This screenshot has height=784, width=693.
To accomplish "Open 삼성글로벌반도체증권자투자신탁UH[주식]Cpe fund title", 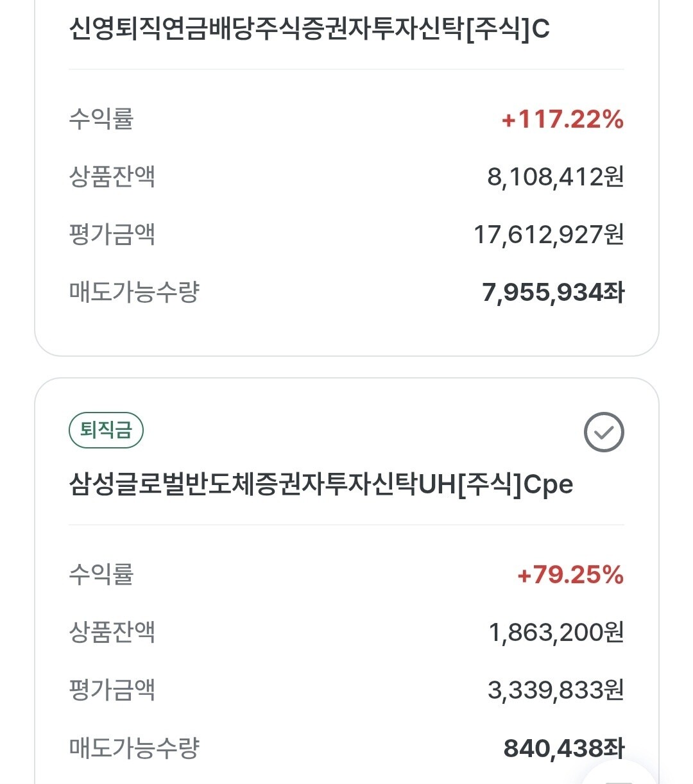I will [x=321, y=484].
